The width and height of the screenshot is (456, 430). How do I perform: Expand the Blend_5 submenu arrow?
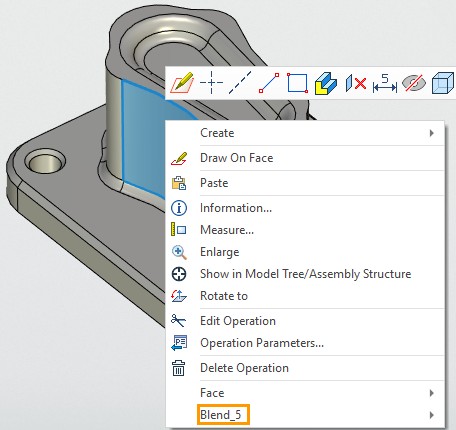(432, 415)
